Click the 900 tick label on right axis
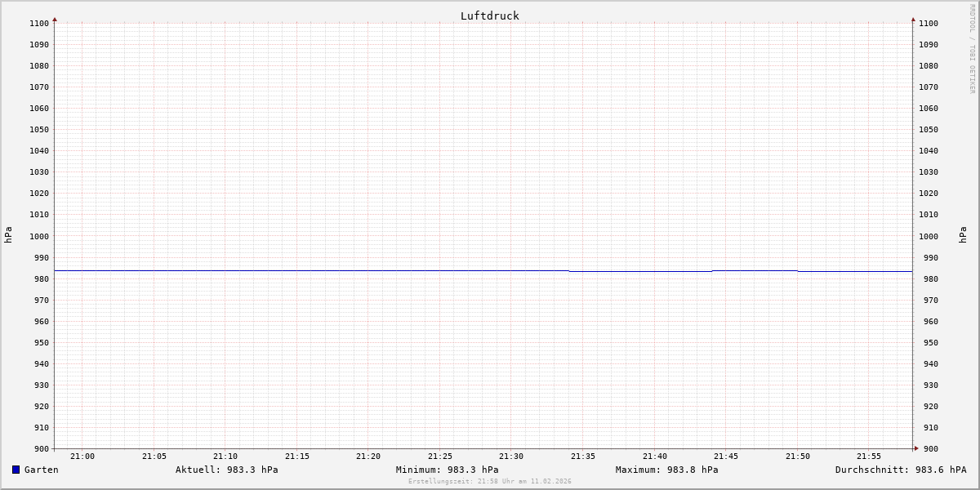This screenshot has height=490, width=980. tap(928, 448)
